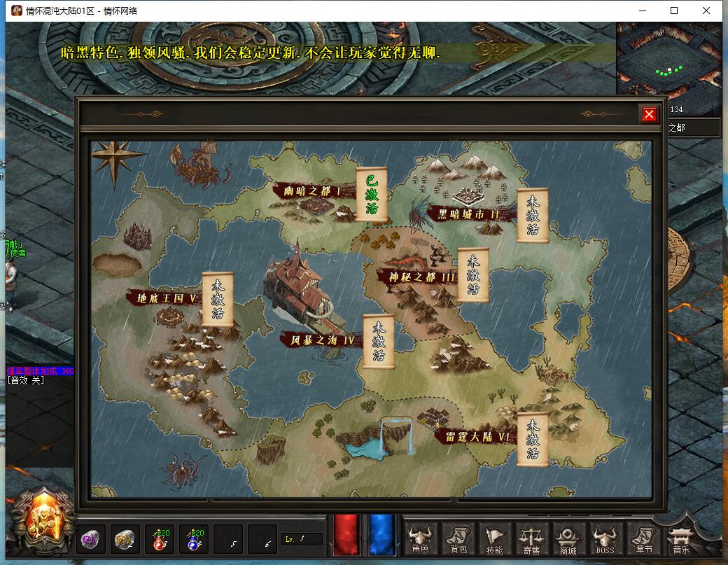Close the world map panel
728x565 pixels.
649,114
